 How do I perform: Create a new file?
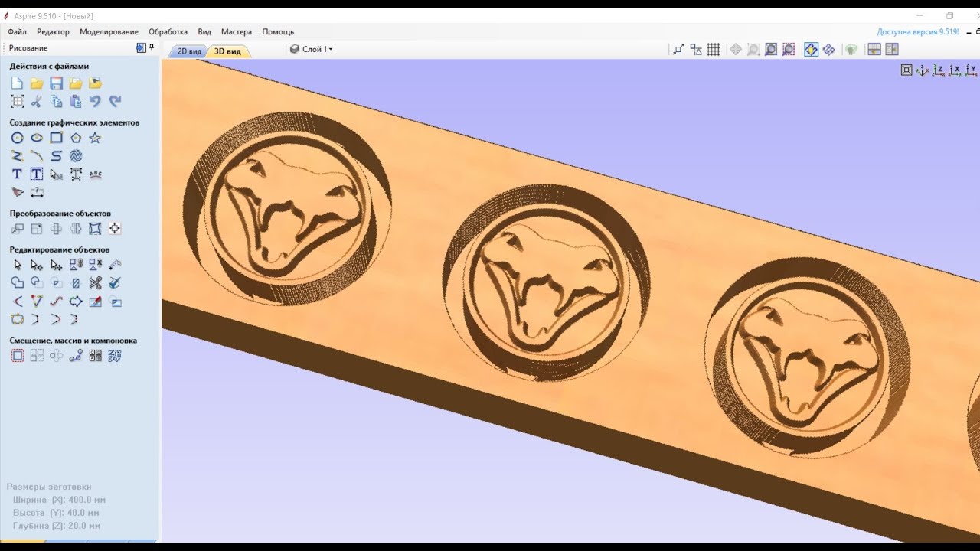coord(17,83)
